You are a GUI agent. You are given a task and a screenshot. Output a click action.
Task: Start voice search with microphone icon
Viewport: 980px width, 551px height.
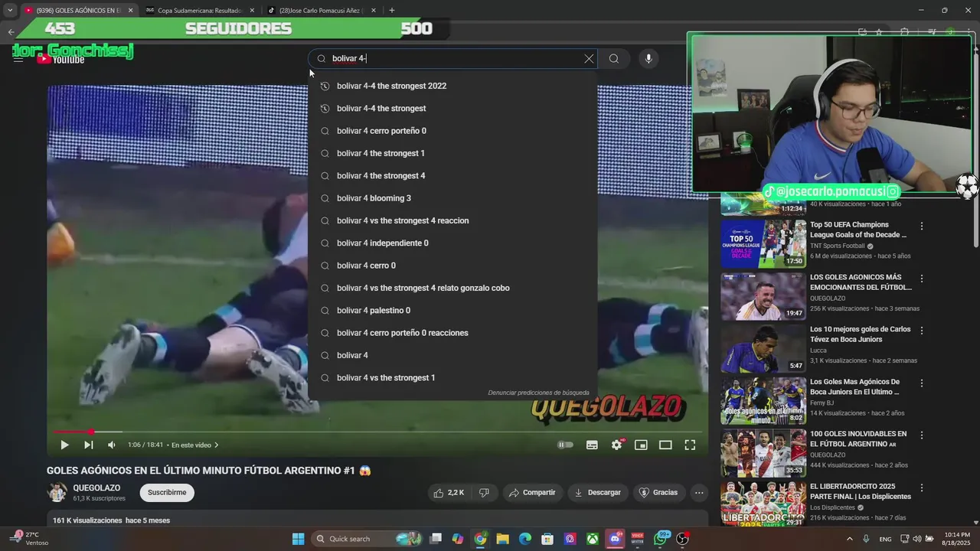click(x=648, y=59)
